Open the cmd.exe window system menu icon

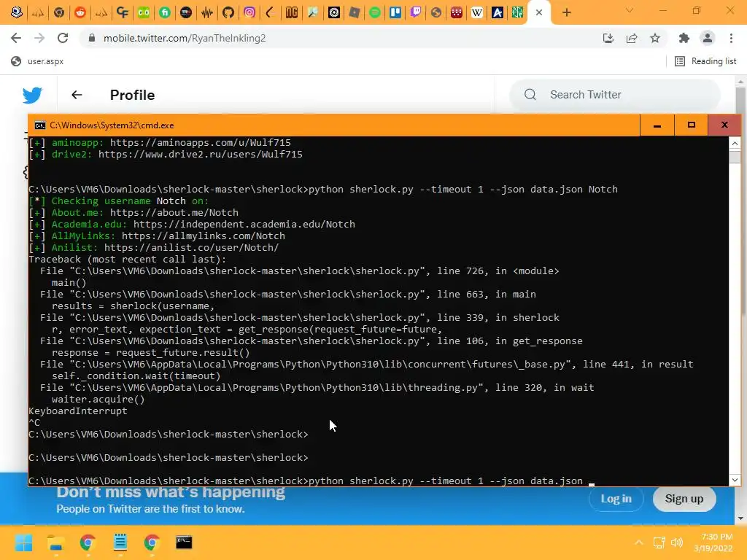40,125
